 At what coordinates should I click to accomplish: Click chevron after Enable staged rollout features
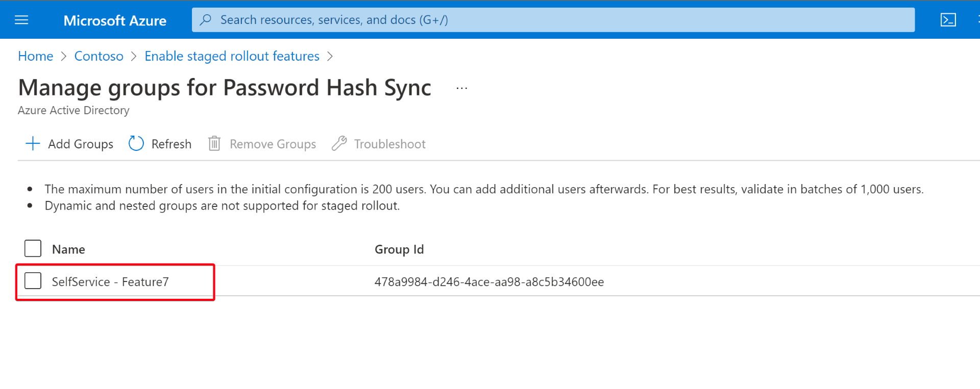point(330,57)
